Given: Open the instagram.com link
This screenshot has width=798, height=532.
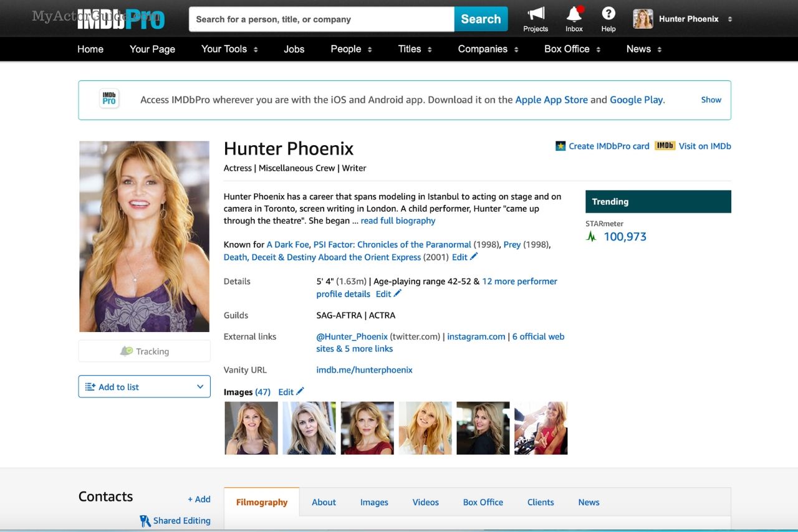Looking at the screenshot, I should 476,336.
